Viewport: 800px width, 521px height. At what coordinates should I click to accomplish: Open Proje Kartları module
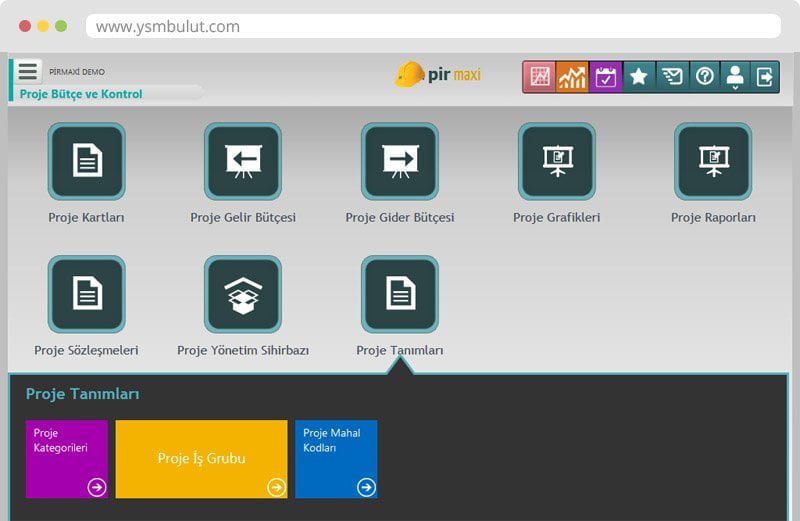tap(87, 162)
